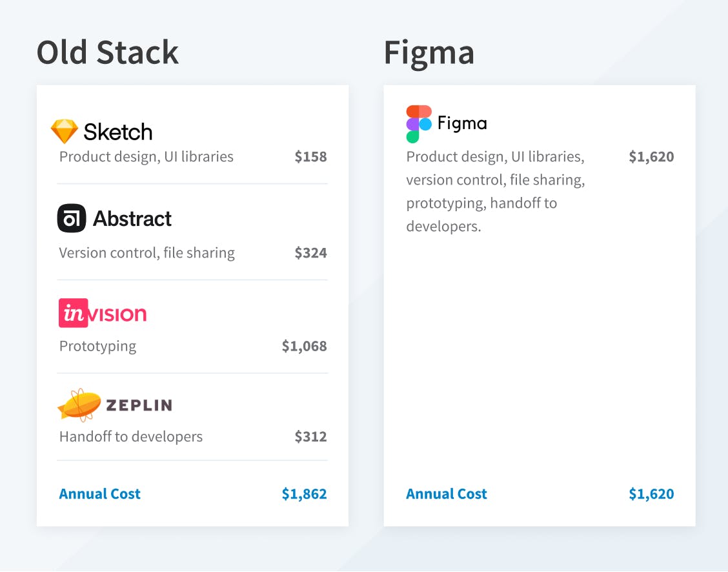Image resolution: width=728 pixels, height=572 pixels.
Task: Select the Figma column heading
Action: point(429,52)
